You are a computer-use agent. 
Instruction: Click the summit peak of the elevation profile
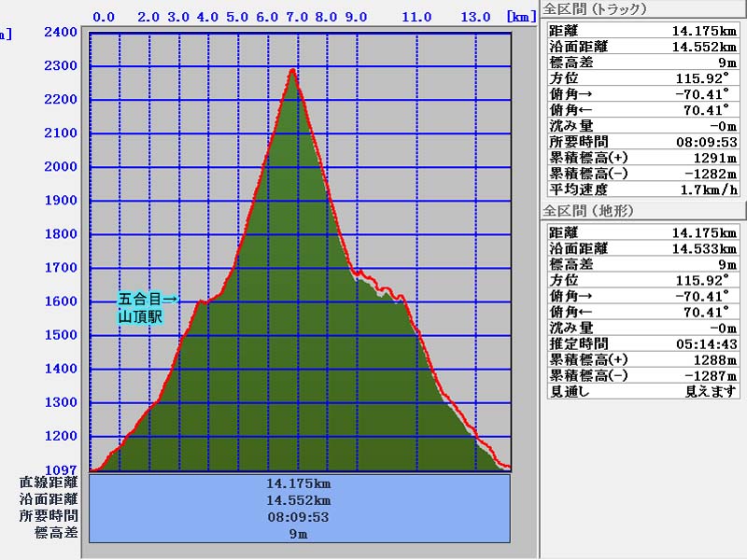click(293, 70)
